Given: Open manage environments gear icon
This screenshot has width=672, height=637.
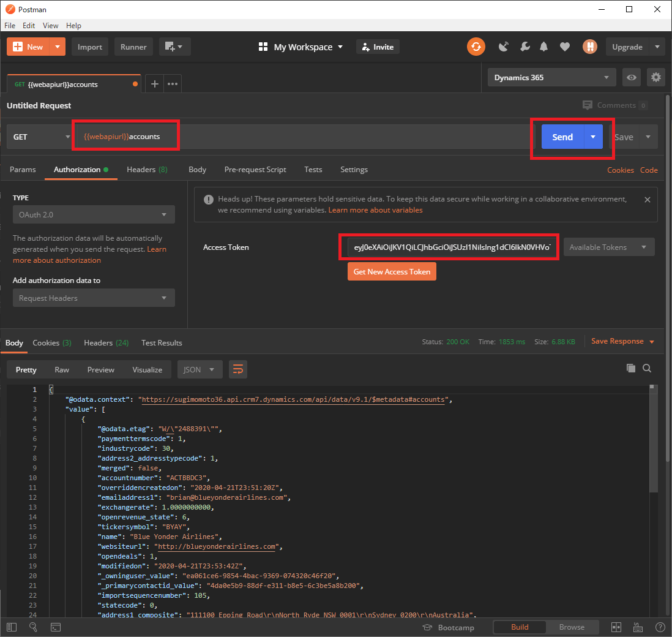Looking at the screenshot, I should coord(656,78).
